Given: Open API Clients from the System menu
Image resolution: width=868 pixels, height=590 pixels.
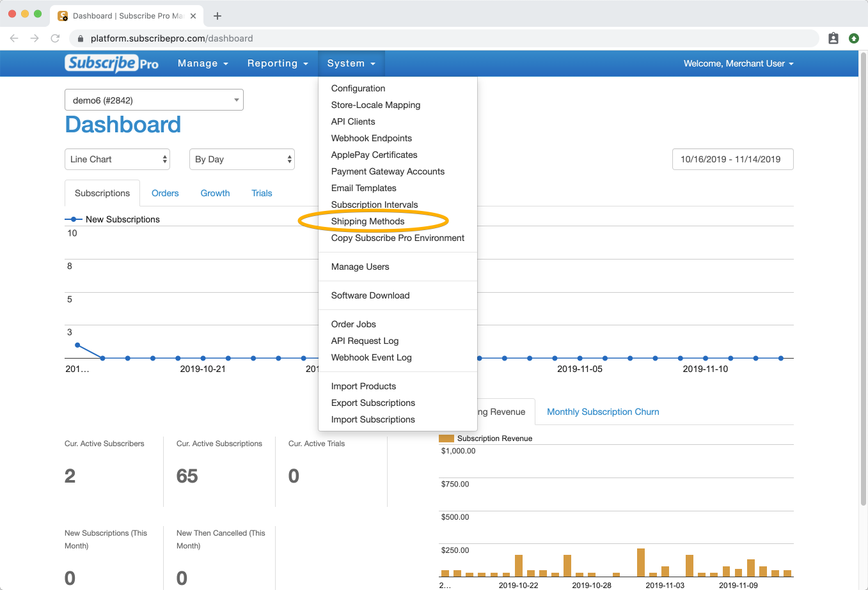Looking at the screenshot, I should coord(398,121).
